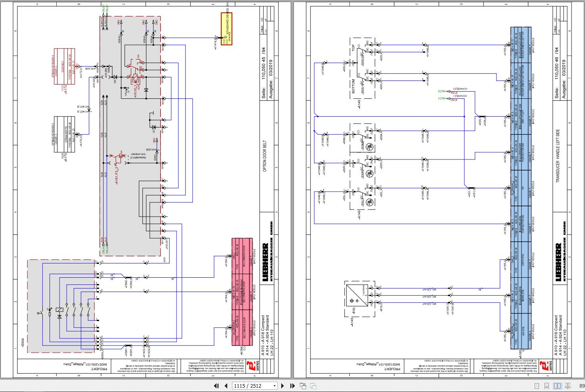Go to the next page
Image resolution: width=585 pixels, height=392 pixels.
(282, 386)
